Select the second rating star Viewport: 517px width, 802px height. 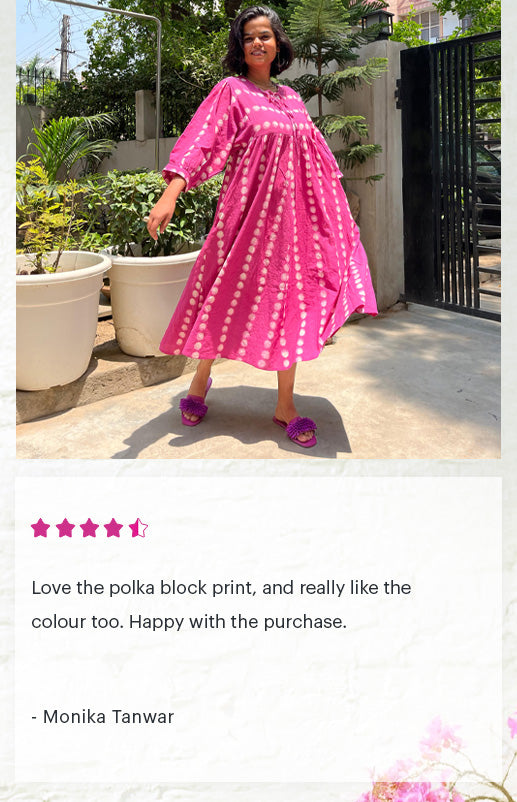click(x=65, y=528)
